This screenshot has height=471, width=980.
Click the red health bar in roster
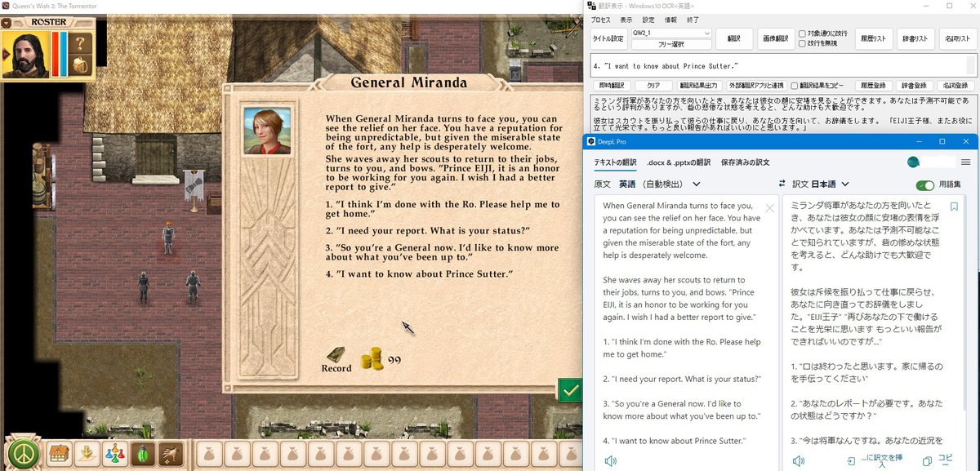55,56
